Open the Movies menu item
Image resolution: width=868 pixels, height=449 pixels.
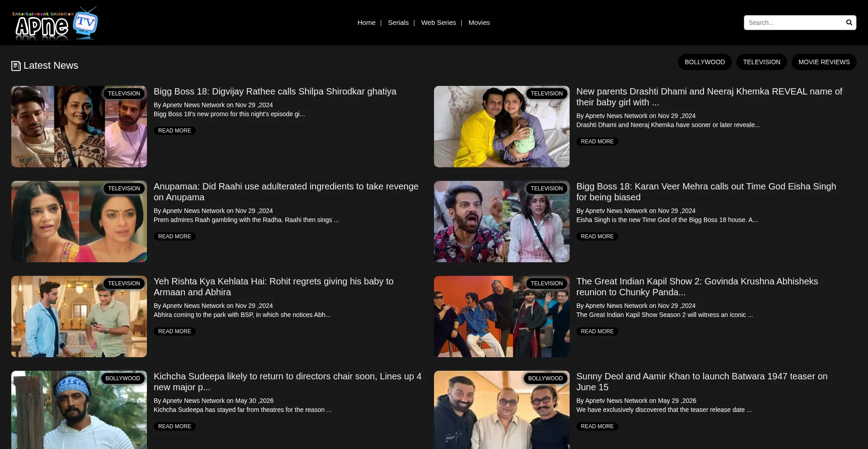(479, 23)
